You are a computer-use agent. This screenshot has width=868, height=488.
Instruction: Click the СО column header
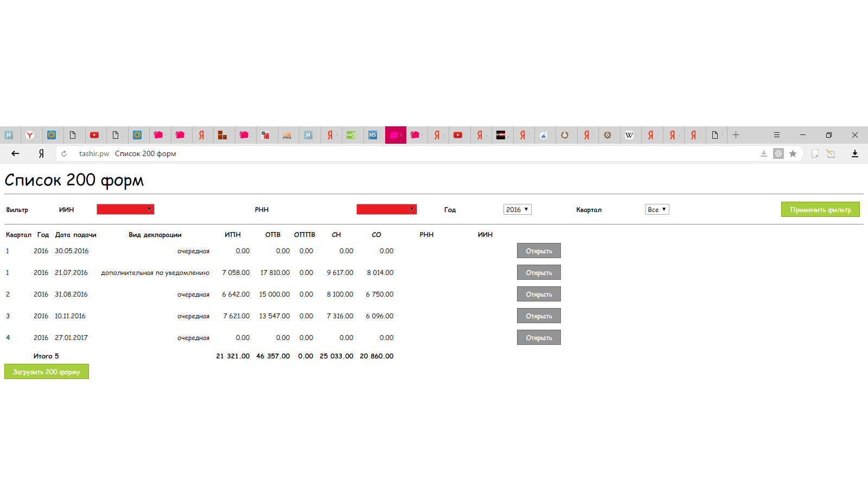(376, 235)
